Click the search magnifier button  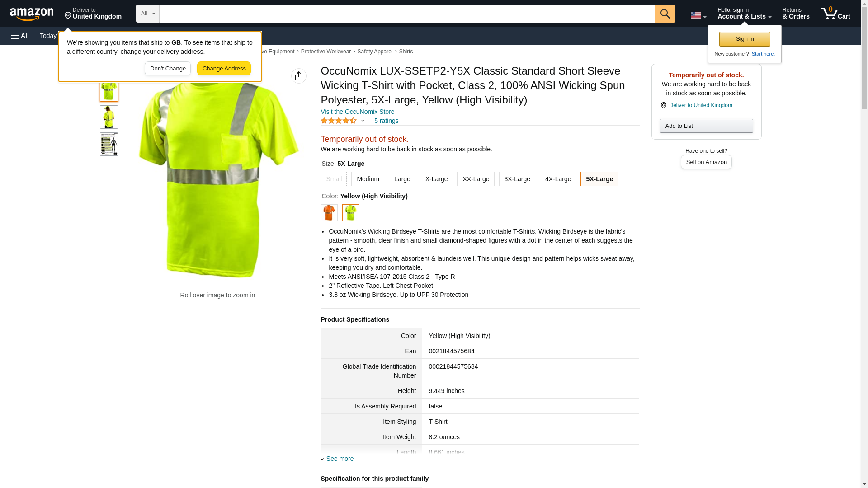point(665,14)
